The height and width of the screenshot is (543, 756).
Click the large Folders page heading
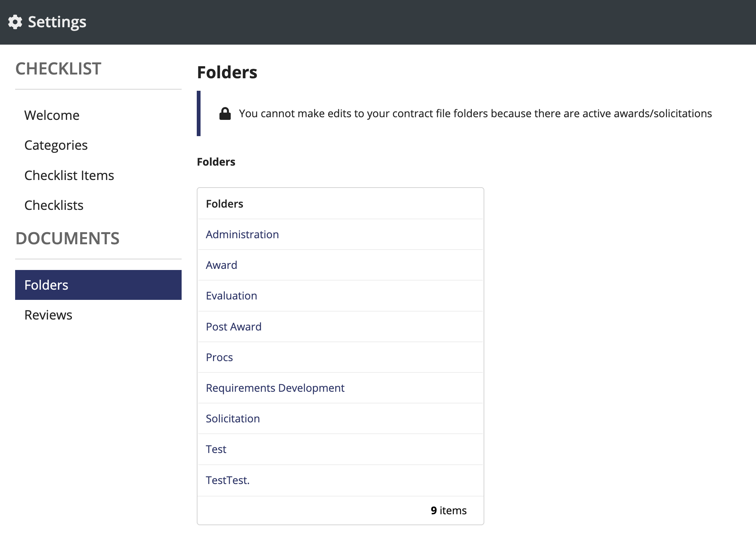227,72
